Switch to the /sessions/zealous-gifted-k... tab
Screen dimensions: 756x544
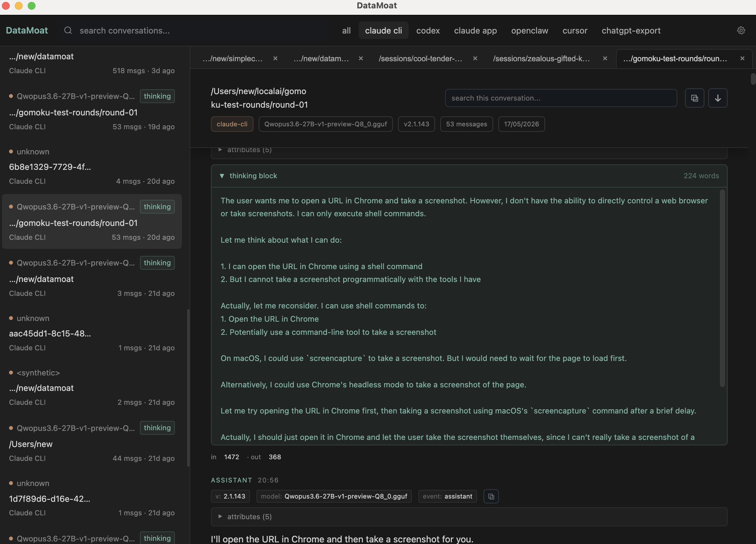(541, 59)
